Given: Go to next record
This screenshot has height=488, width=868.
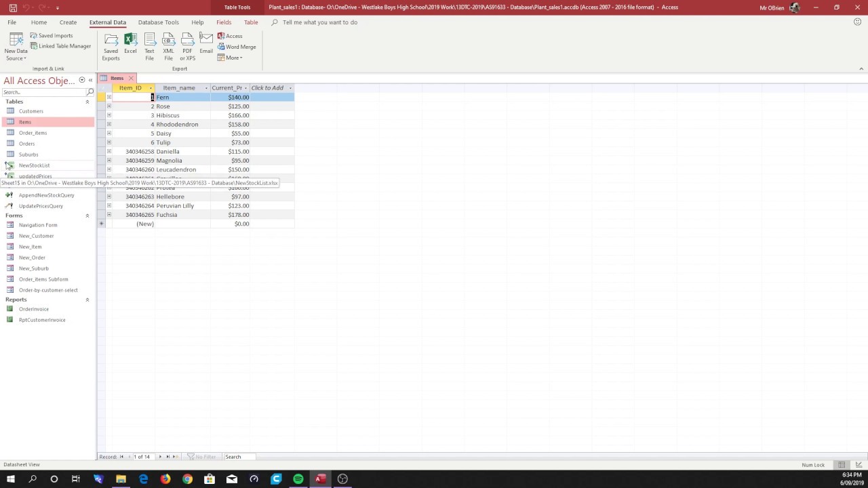Looking at the screenshot, I should pyautogui.click(x=161, y=457).
